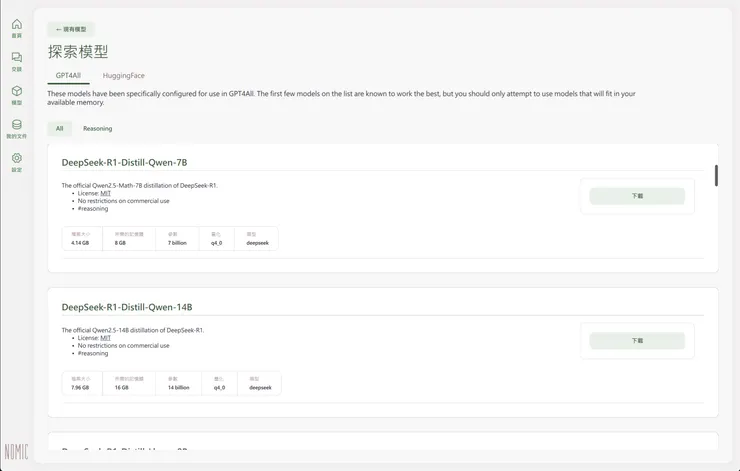Click the Nomic logo in sidebar
Viewport: 740px width, 471px height.
16,451
